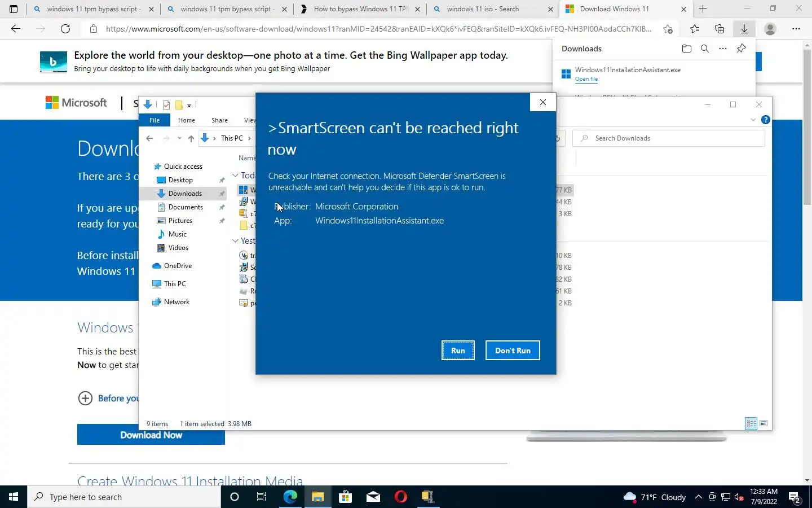Click Run in the SmartScreen dialog
812x508 pixels.
458,351
